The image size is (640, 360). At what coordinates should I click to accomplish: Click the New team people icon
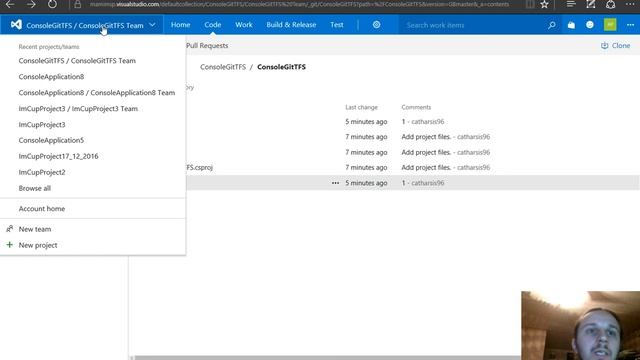click(9, 229)
